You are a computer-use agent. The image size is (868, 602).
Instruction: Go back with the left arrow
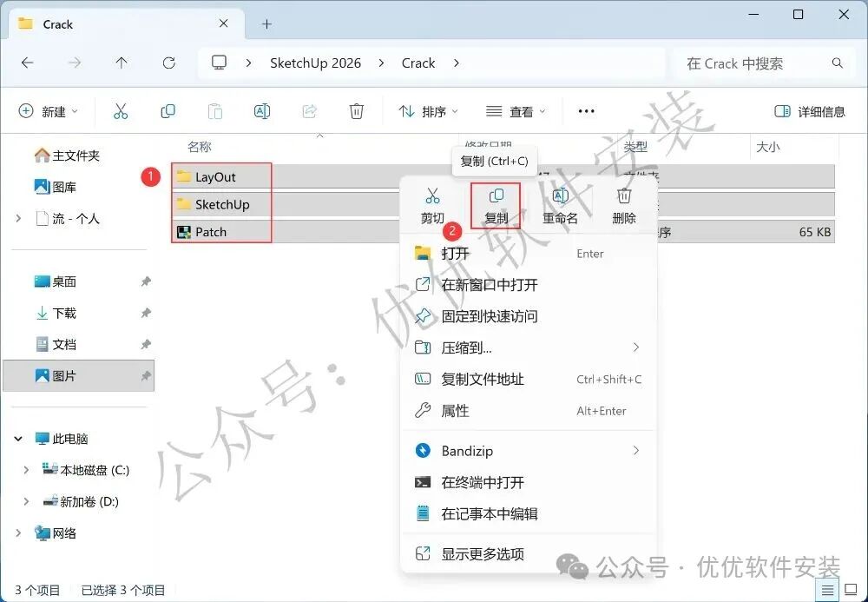[27, 63]
